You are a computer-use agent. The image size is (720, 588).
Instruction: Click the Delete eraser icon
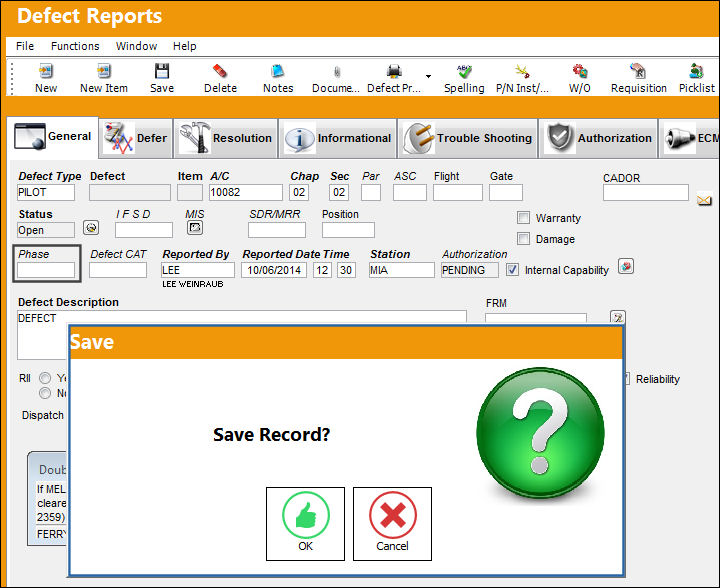coord(220,72)
